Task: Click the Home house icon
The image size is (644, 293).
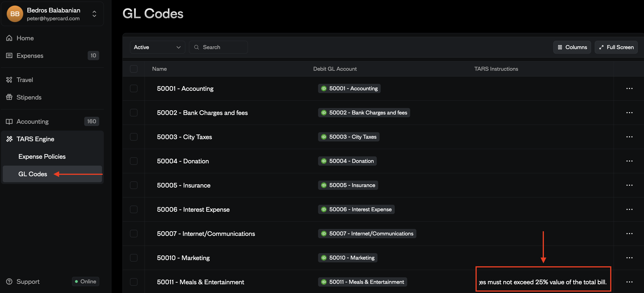Action: pos(9,38)
